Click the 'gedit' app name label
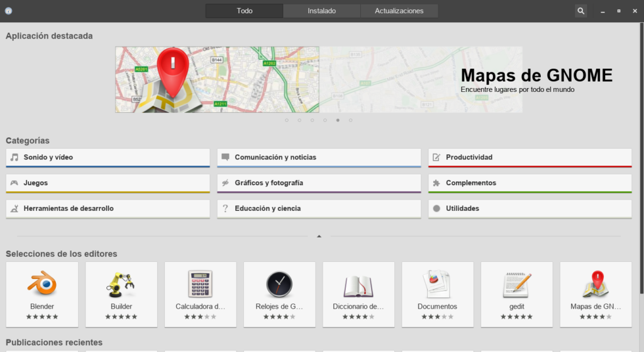644x352 pixels. [517, 307]
